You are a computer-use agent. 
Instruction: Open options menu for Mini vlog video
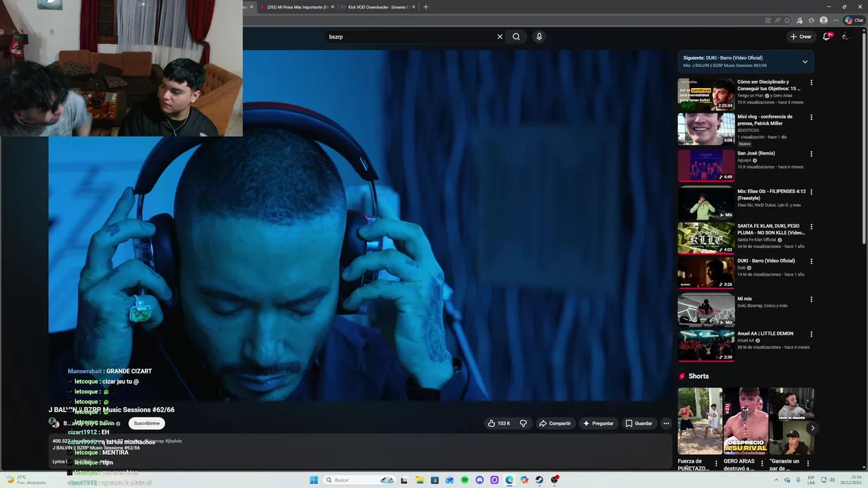pos(811,117)
